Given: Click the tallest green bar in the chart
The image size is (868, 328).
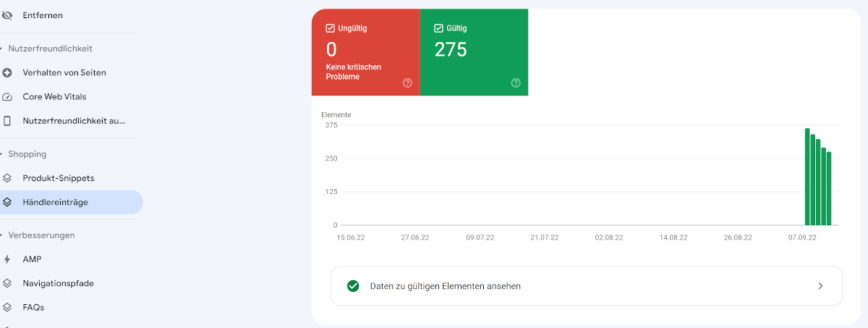Looking at the screenshot, I should (x=807, y=177).
